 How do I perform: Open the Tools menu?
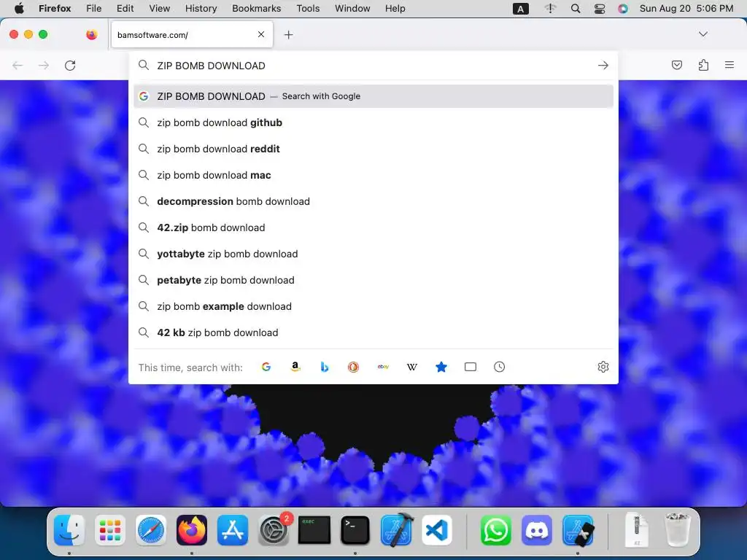coord(308,8)
